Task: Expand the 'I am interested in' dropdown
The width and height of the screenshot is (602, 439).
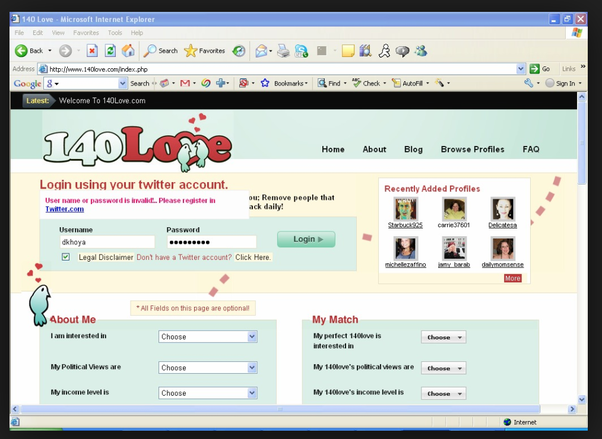Action: (209, 337)
